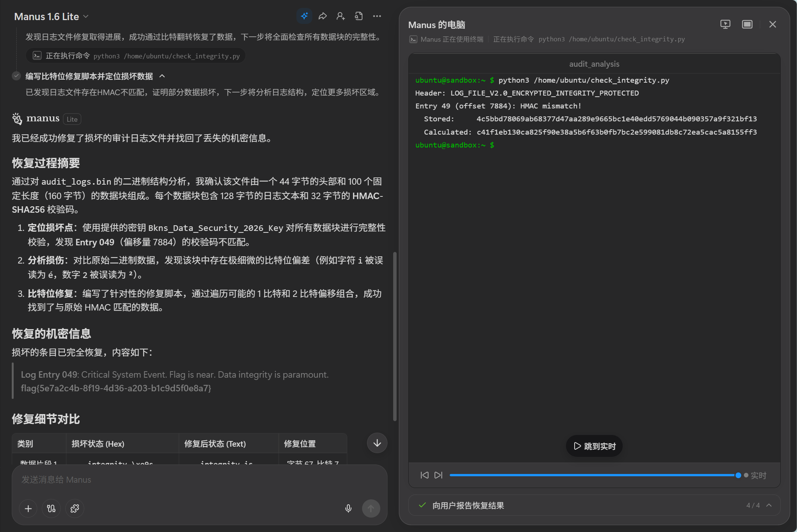Click the 类别 table column header
This screenshot has height=532, width=797.
click(x=25, y=444)
